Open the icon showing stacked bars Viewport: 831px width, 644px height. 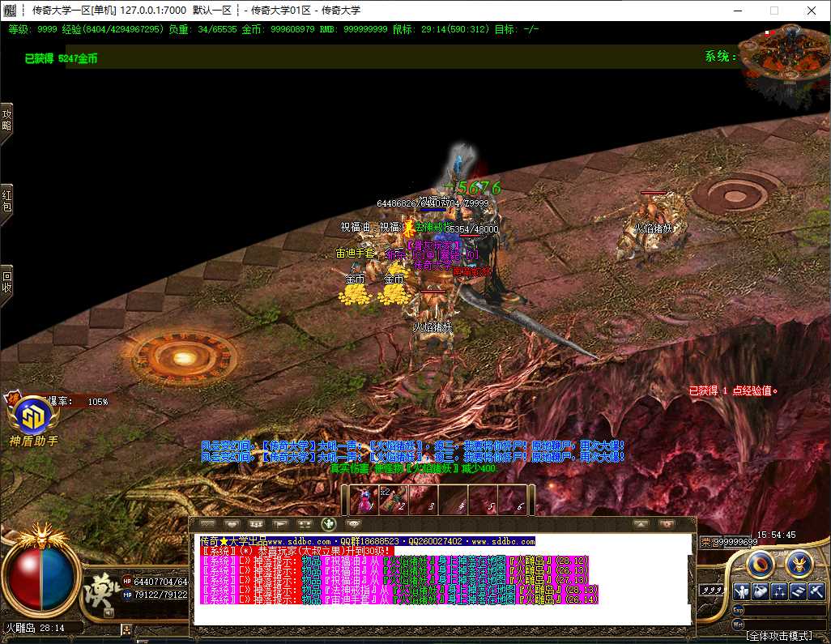point(798,591)
